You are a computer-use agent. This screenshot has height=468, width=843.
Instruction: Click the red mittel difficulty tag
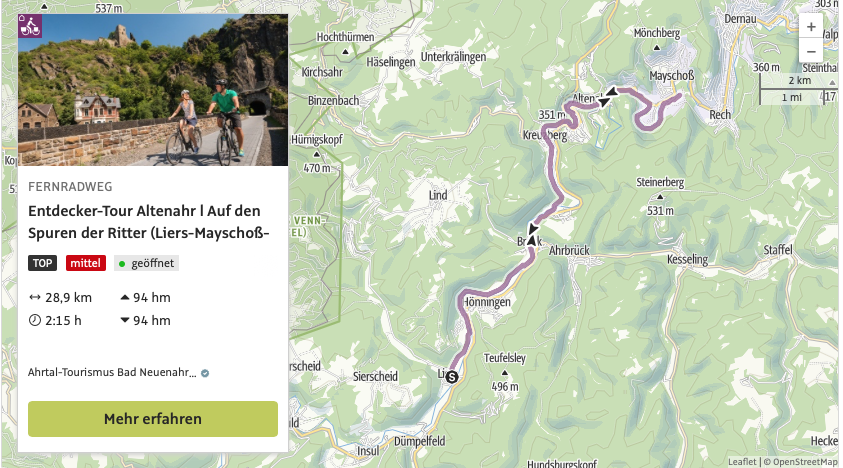pyautogui.click(x=86, y=263)
